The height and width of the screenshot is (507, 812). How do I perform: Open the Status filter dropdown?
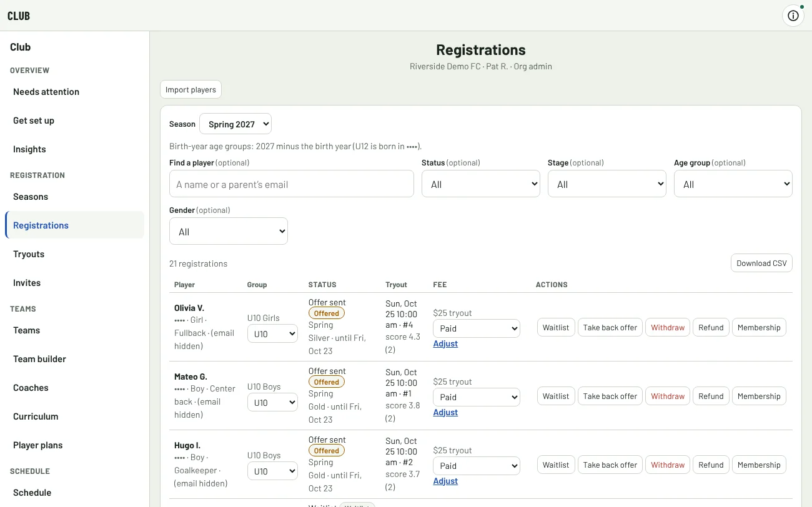(481, 184)
